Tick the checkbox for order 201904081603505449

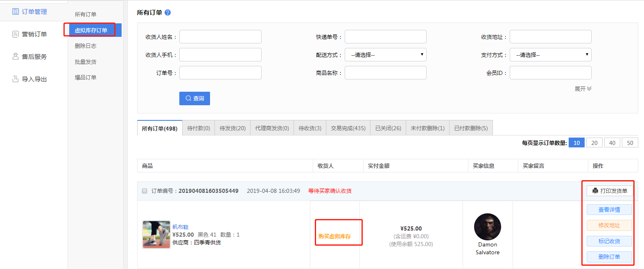click(145, 191)
